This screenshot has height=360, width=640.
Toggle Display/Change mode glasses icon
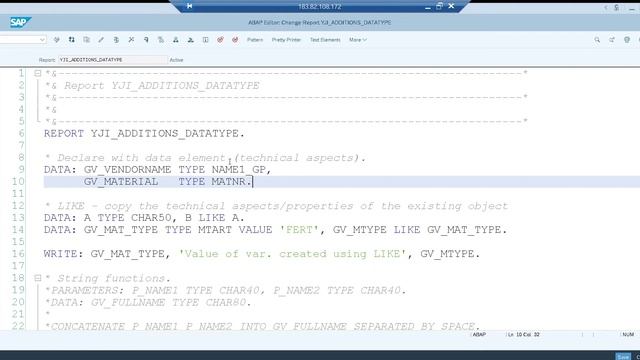[x=57, y=40]
